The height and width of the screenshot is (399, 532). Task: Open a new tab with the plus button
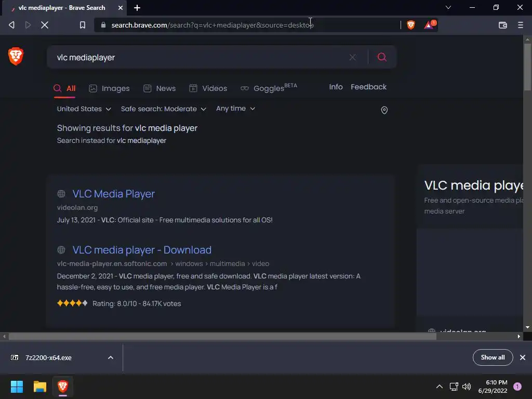tap(137, 8)
